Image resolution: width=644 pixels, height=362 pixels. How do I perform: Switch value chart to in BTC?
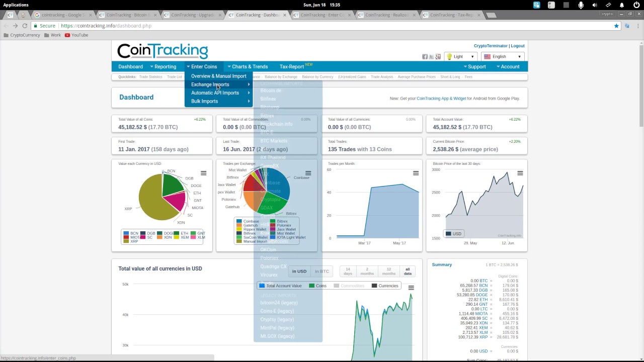[x=322, y=271]
